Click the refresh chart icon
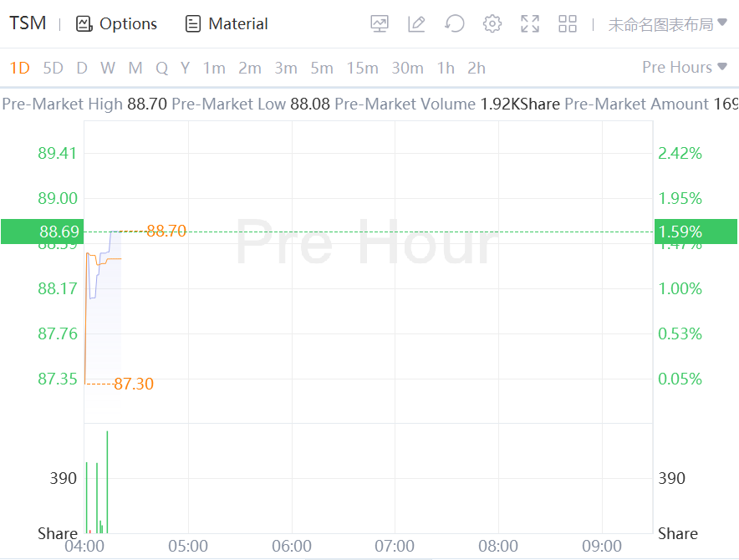The height and width of the screenshot is (560, 739). (x=454, y=24)
